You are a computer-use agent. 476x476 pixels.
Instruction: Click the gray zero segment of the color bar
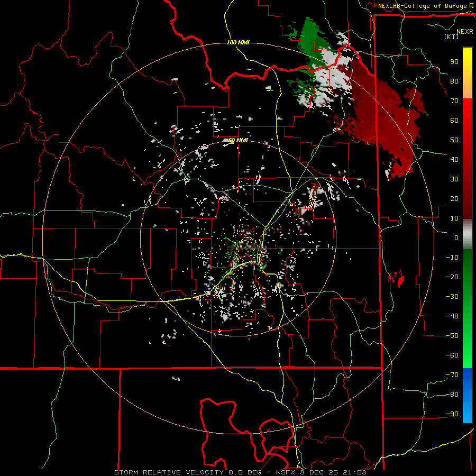point(467,234)
